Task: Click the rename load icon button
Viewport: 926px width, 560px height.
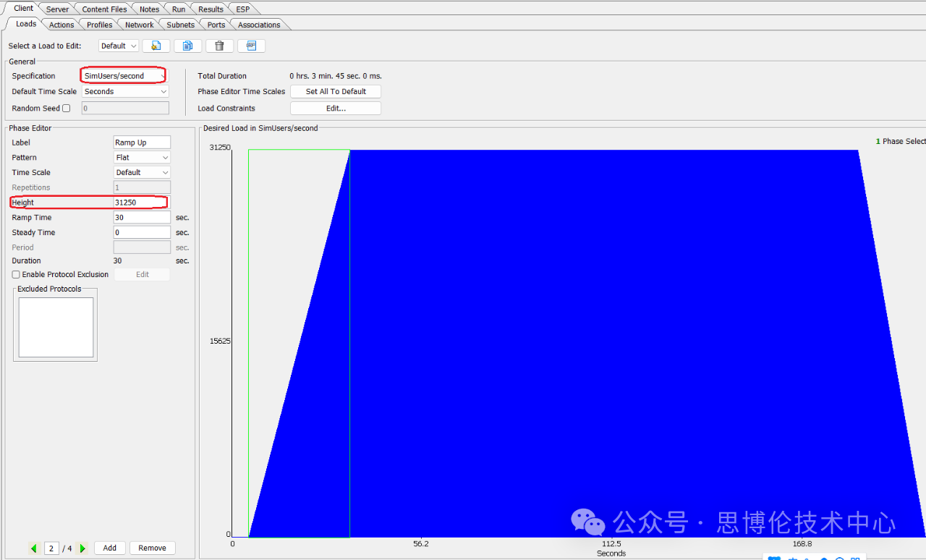Action: 251,46
